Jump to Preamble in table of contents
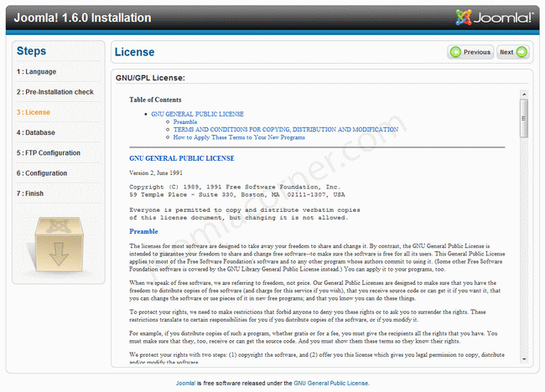The width and height of the screenshot is (545, 392). click(185, 121)
